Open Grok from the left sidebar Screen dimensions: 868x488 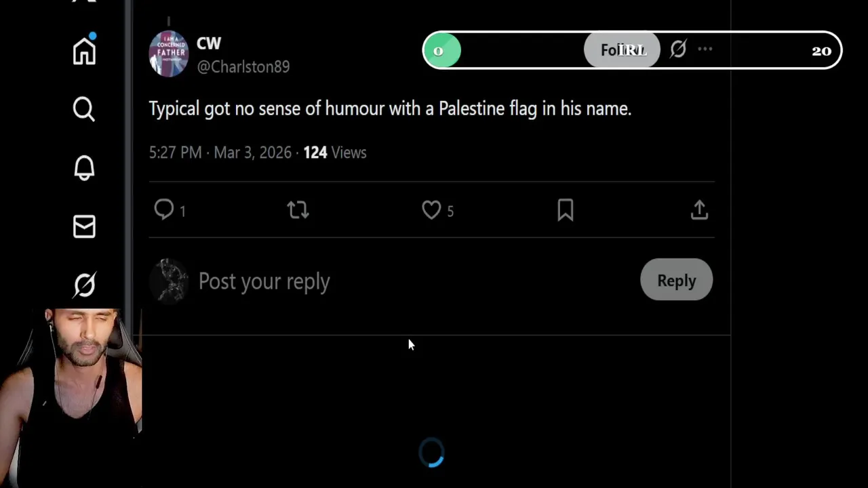[84, 285]
